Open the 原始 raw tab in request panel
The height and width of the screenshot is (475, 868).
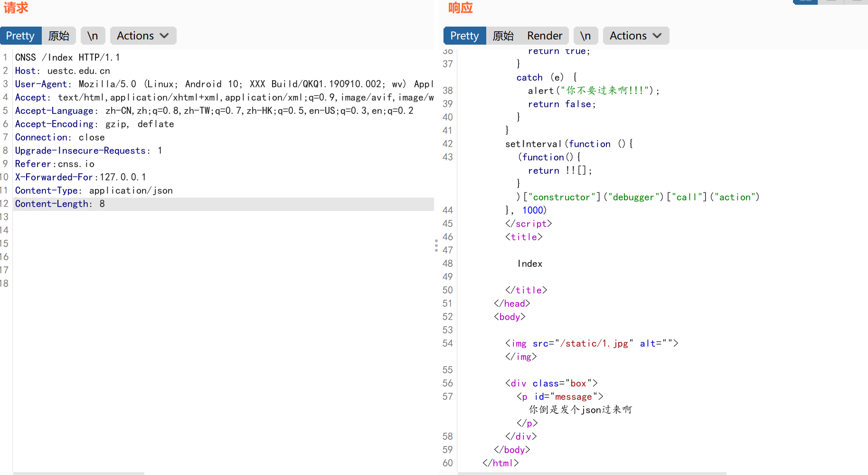tap(59, 36)
